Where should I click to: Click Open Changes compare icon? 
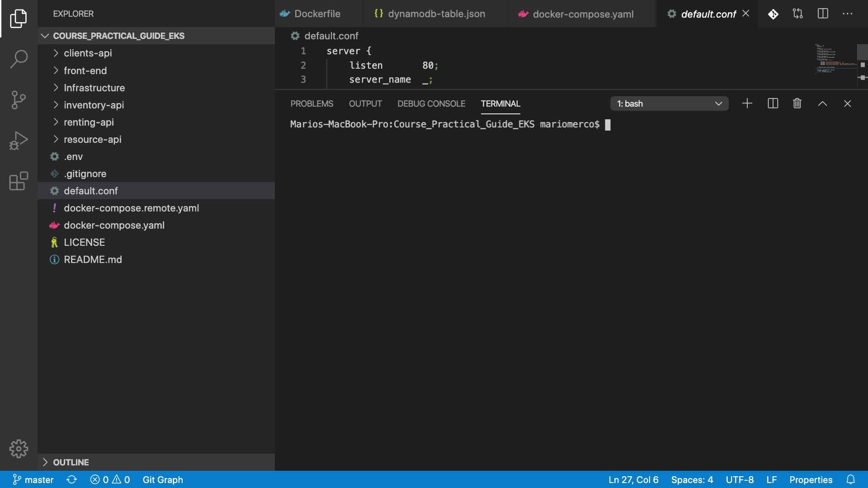(x=798, y=14)
